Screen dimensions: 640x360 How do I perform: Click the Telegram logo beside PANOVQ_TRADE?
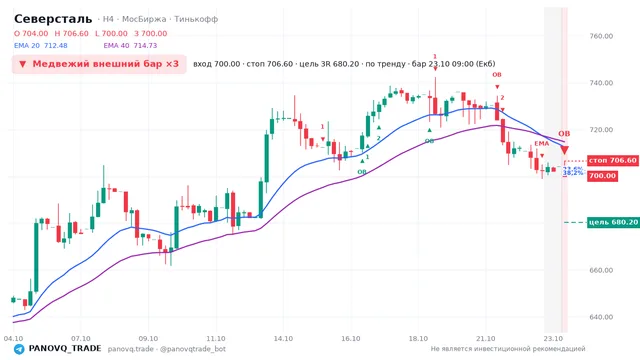(19, 349)
